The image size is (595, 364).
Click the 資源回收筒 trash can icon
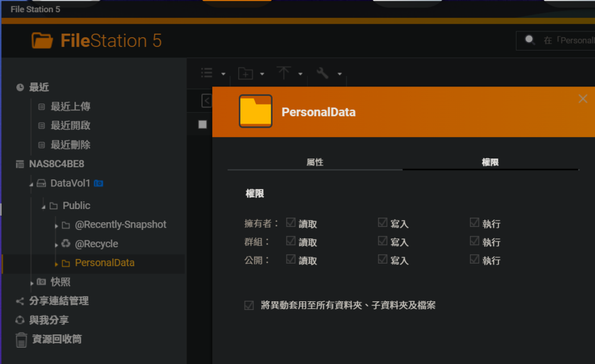21,340
